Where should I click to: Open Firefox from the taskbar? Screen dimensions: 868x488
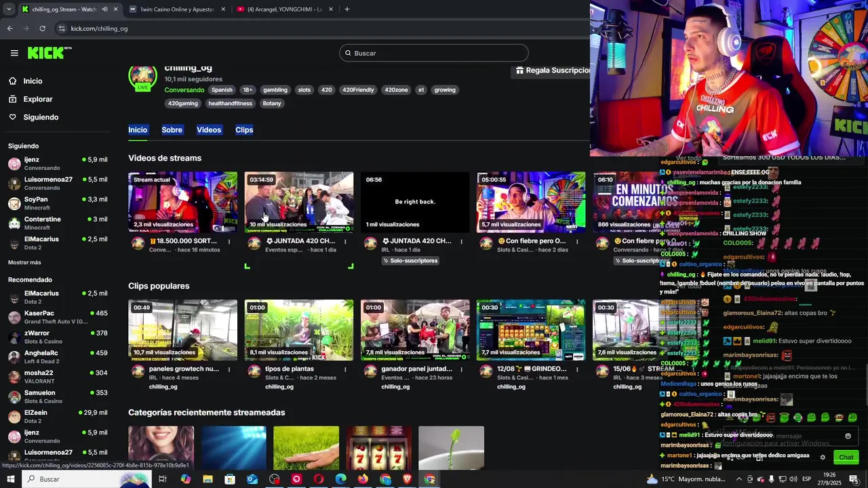click(x=363, y=479)
